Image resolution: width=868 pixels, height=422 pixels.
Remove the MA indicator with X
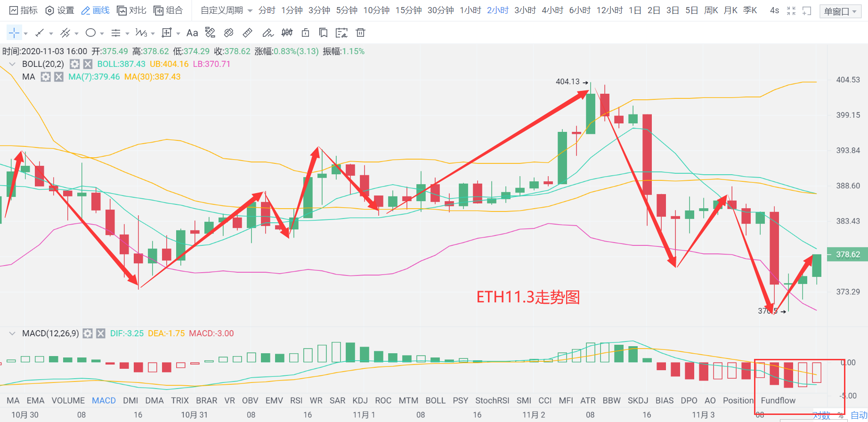point(58,77)
